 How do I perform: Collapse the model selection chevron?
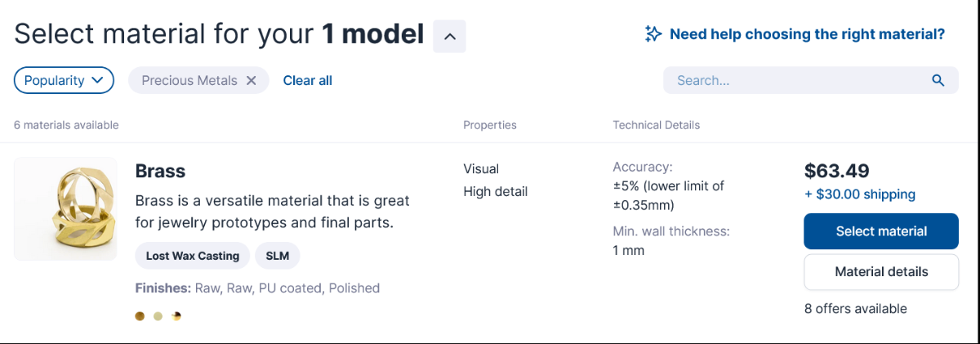(449, 36)
